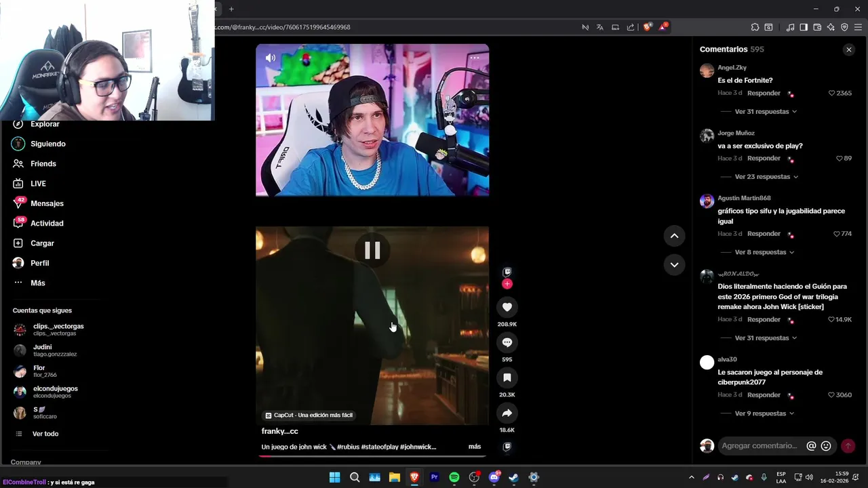This screenshot has height=488, width=868.
Task: Pause the playing video
Action: pos(372,251)
